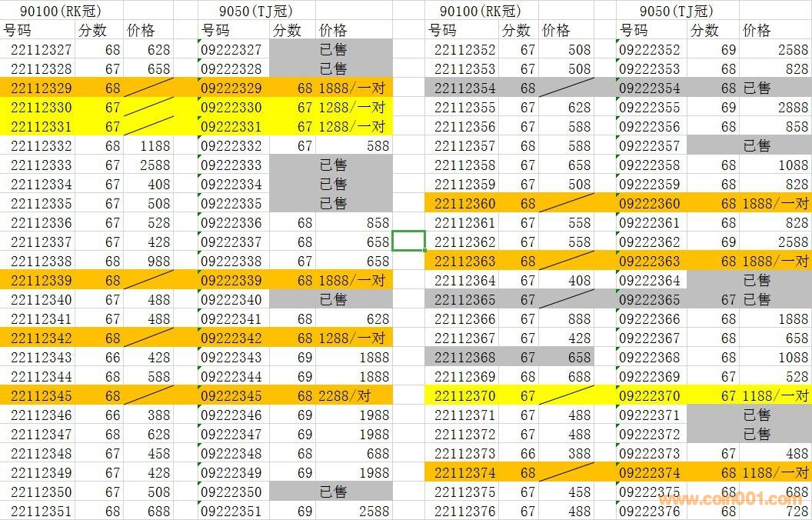The image size is (812, 520).
Task: Click the yellow cell numbered 09222330
Action: [x=231, y=107]
